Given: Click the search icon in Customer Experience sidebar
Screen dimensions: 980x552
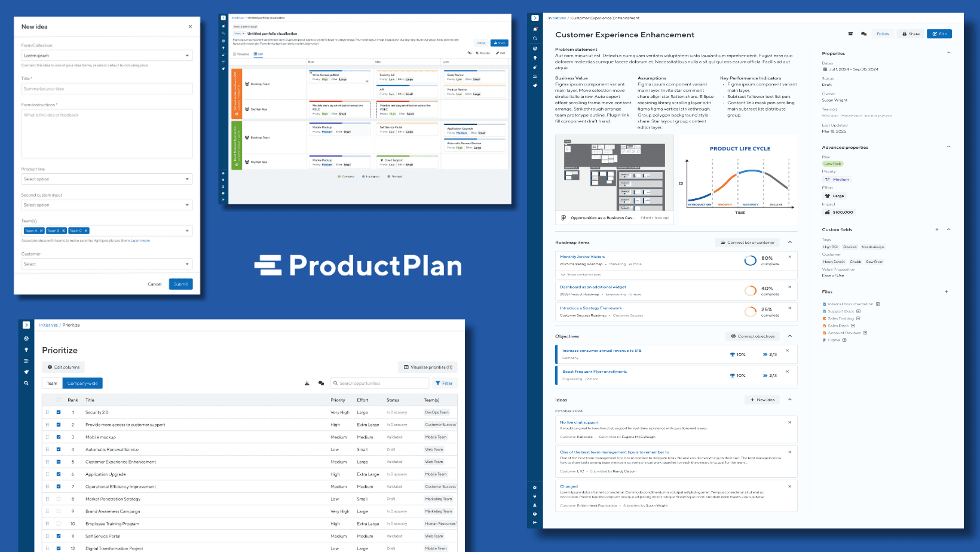Looking at the screenshot, I should [535, 39].
